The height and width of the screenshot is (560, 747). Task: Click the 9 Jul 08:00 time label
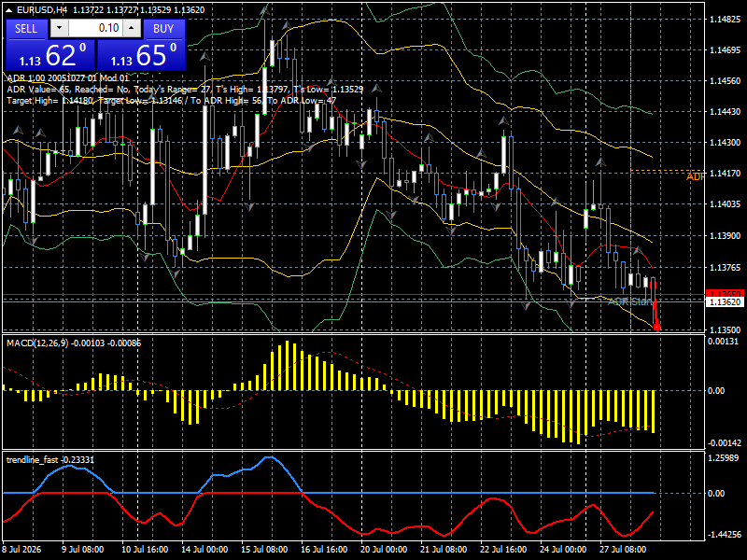82,549
